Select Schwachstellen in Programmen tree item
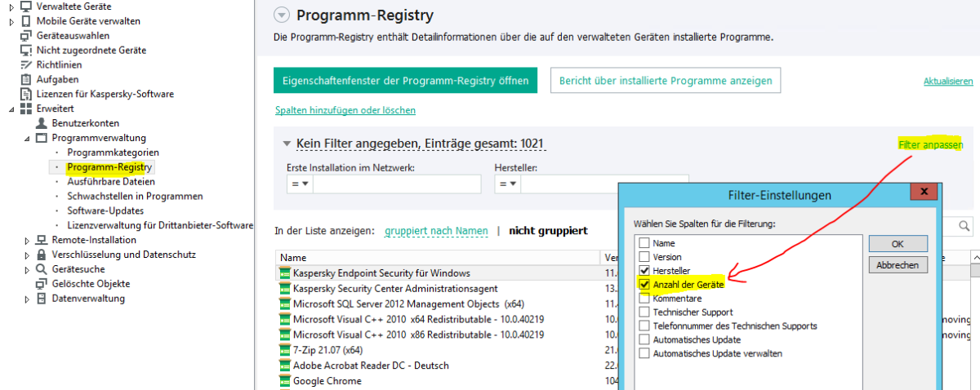The image size is (980, 390). coord(135,197)
